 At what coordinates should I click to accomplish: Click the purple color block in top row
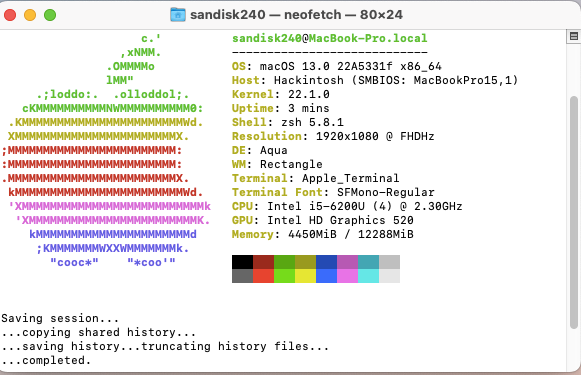pyautogui.click(x=347, y=262)
